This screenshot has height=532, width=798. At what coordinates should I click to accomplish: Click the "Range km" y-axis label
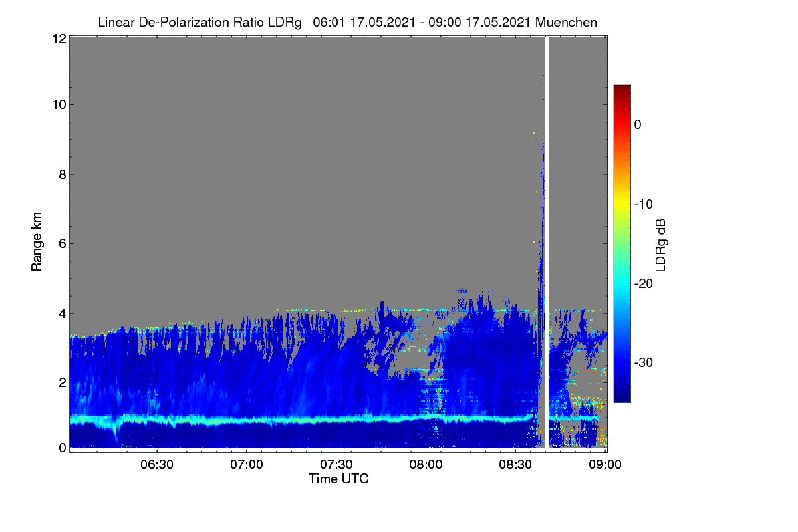37,242
